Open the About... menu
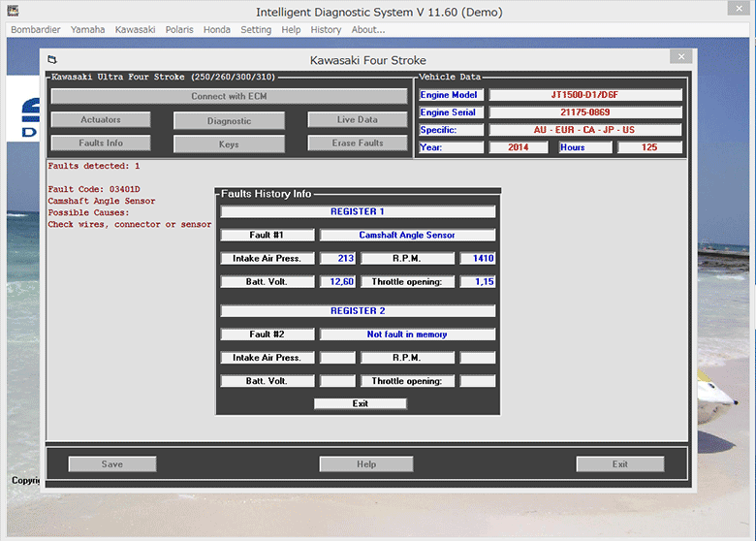This screenshot has height=541, width=756. (368, 29)
